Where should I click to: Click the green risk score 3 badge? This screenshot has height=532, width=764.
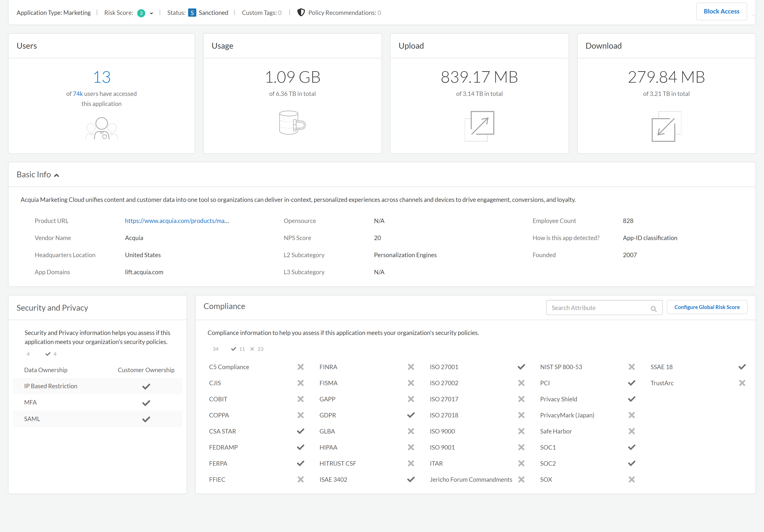tap(141, 13)
